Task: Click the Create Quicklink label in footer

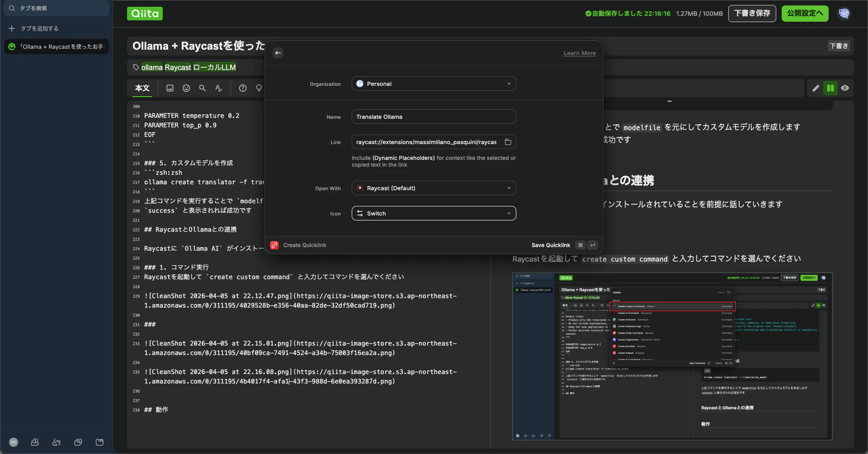Action: click(305, 245)
